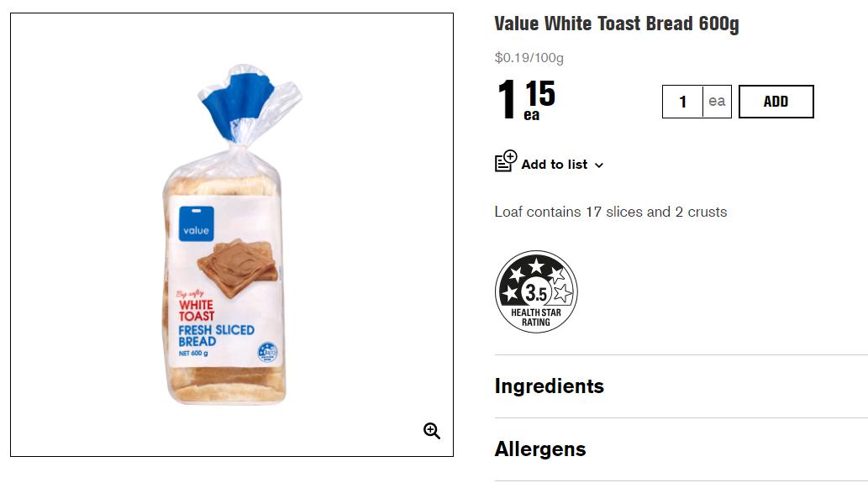
Task: Expand the Ingredients section
Action: point(550,386)
